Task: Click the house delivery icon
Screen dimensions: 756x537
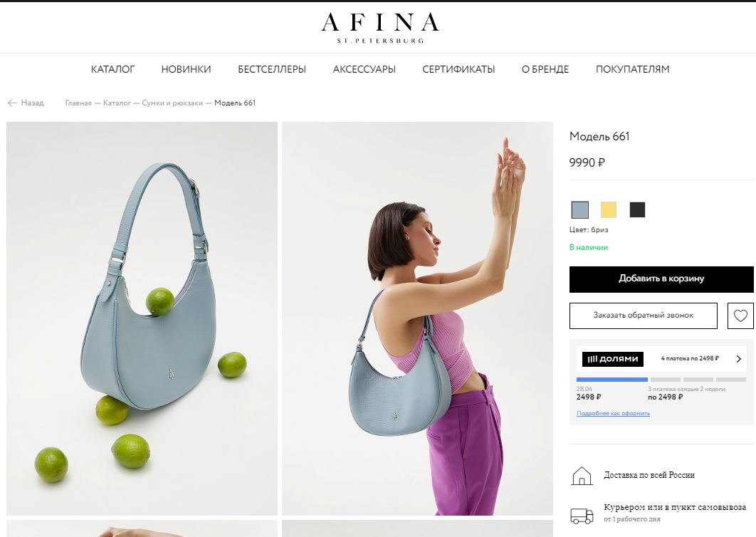Action: pyautogui.click(x=582, y=476)
